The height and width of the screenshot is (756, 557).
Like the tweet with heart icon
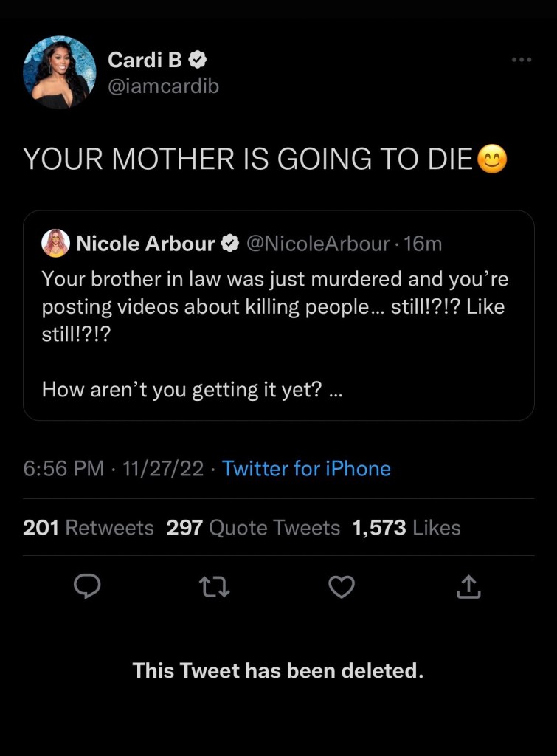341,586
